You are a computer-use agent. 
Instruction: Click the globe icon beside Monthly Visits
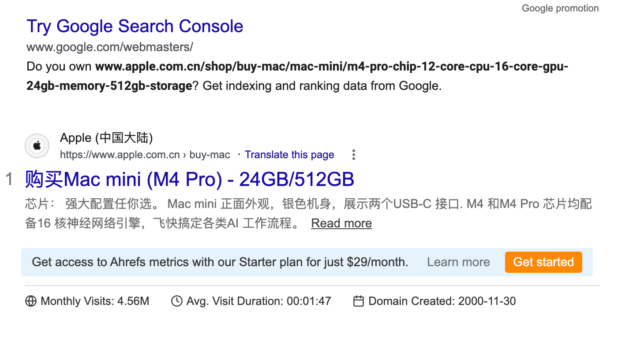(x=31, y=301)
